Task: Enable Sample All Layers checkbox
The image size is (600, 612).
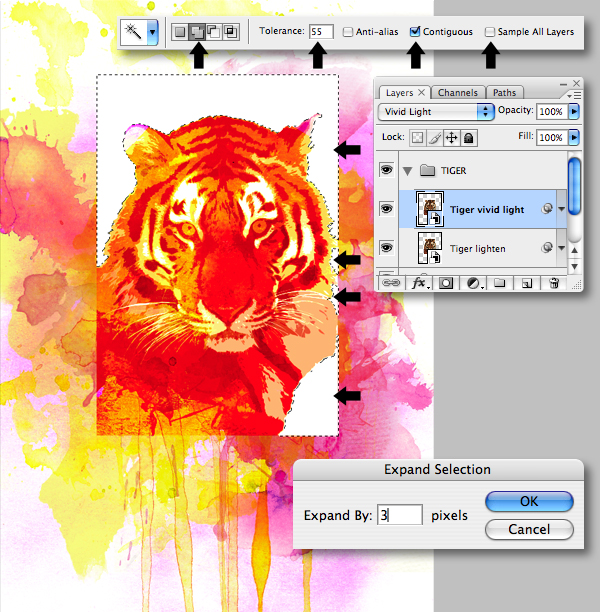Action: pyautogui.click(x=490, y=32)
